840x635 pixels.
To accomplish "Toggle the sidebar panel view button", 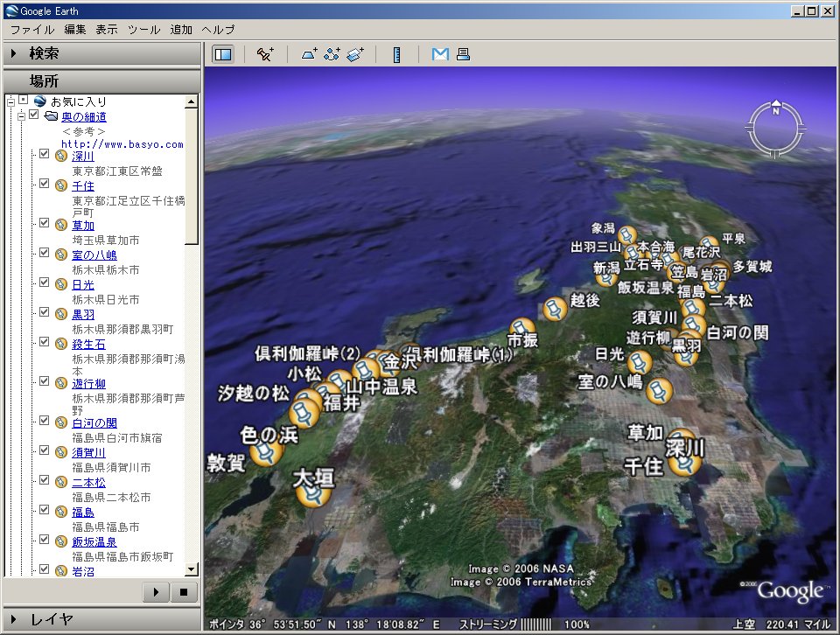I will coord(223,54).
